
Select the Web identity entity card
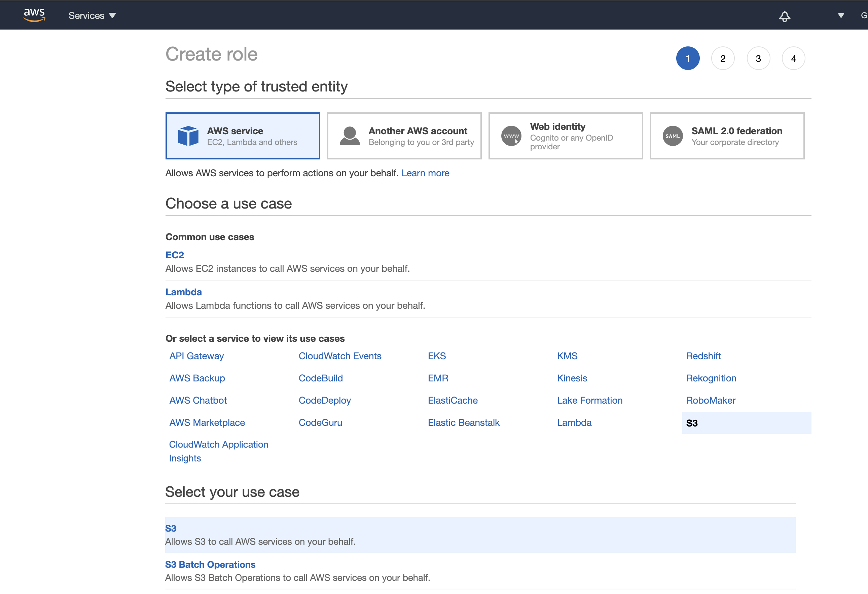tap(566, 136)
